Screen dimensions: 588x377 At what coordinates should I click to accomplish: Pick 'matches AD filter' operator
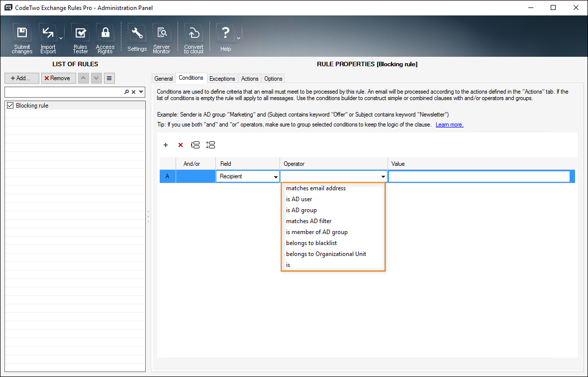(x=333, y=221)
